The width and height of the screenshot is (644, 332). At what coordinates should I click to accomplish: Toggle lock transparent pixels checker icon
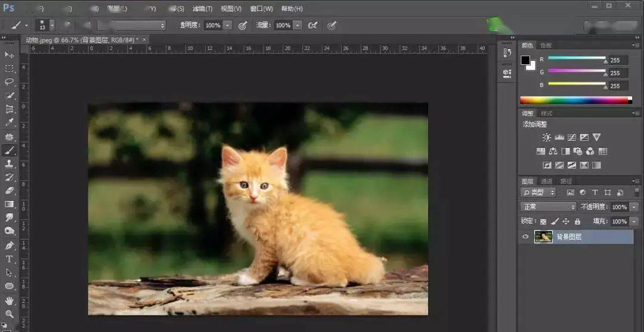[x=543, y=222]
